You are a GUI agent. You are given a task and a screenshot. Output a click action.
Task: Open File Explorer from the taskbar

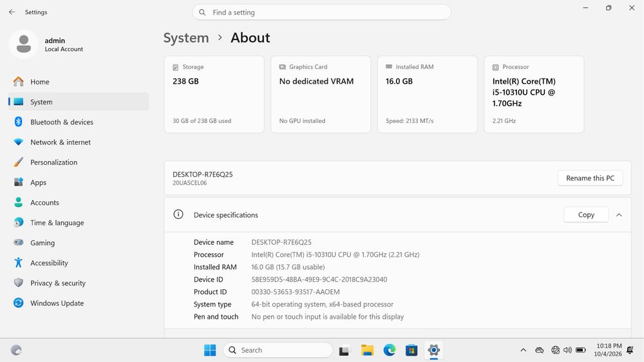coord(367,350)
